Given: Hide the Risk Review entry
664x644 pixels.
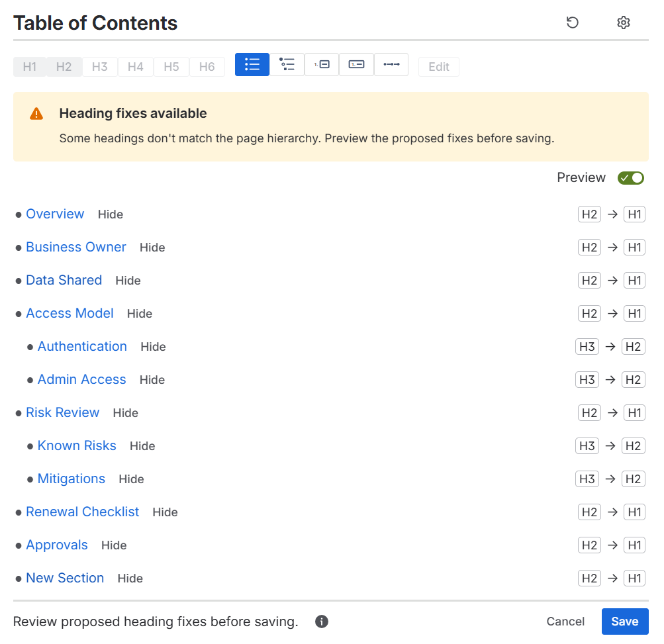Looking at the screenshot, I should pos(126,413).
